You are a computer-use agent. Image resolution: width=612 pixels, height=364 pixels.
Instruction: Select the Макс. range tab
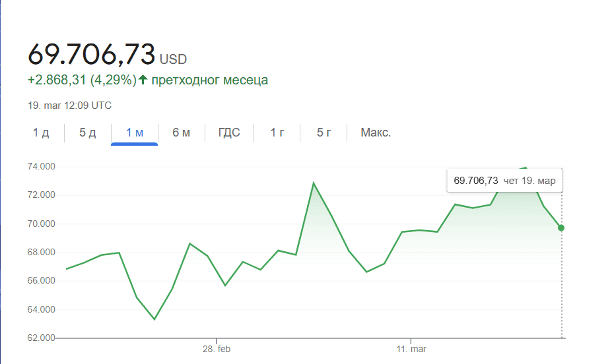click(376, 133)
